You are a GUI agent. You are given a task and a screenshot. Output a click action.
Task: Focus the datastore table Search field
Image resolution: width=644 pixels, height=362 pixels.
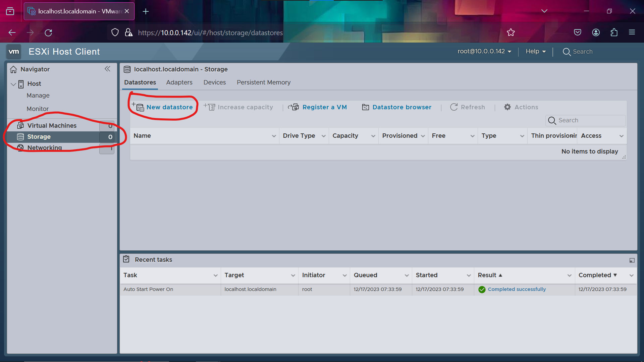click(x=586, y=120)
